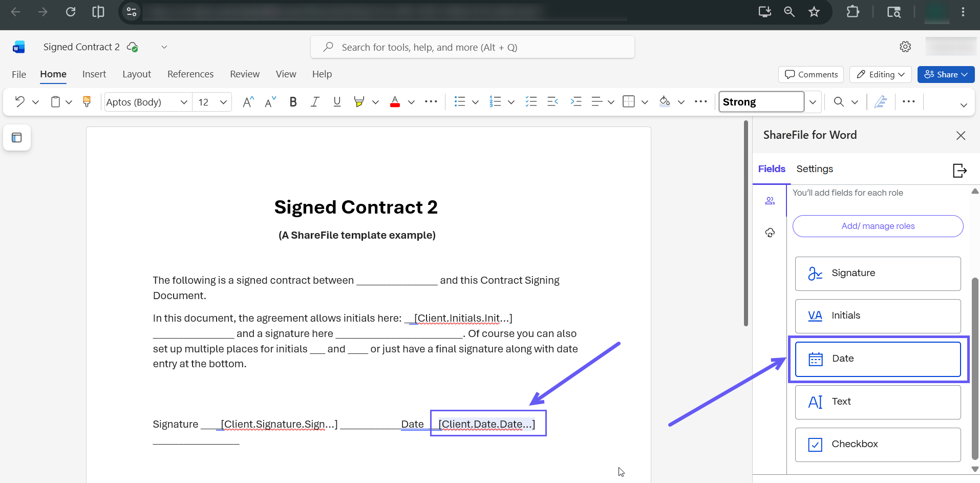The width and height of the screenshot is (980, 483).
Task: Switch to the Insert tab
Action: pos(94,74)
